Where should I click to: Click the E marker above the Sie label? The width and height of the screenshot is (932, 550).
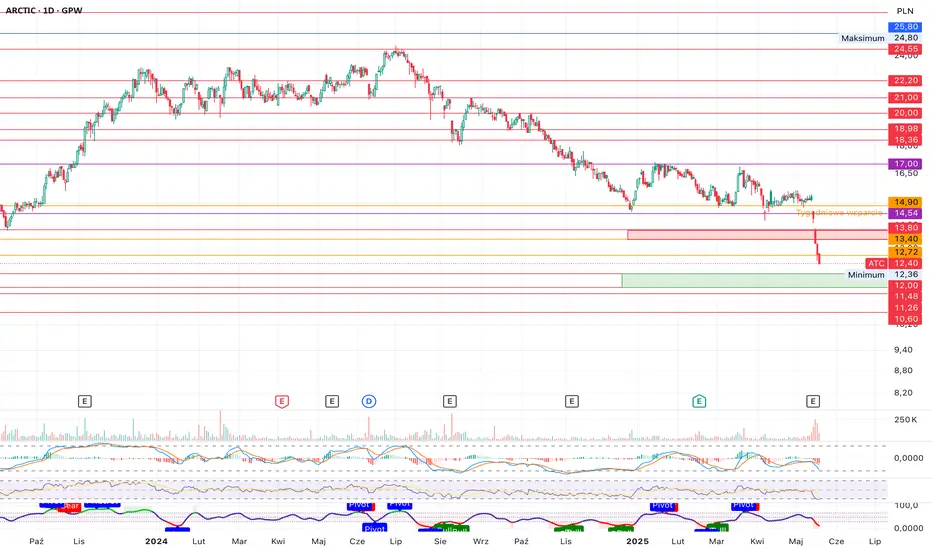coord(449,401)
